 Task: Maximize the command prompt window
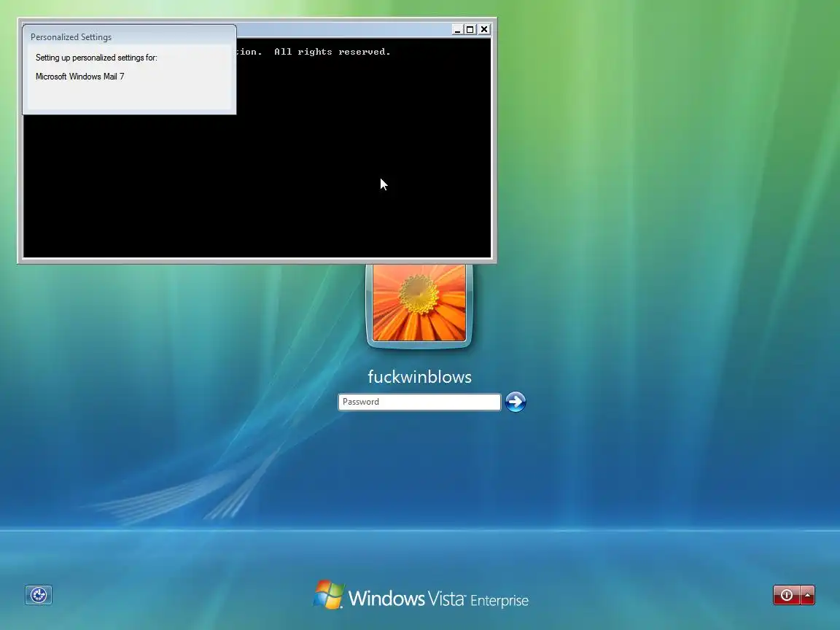pos(470,29)
